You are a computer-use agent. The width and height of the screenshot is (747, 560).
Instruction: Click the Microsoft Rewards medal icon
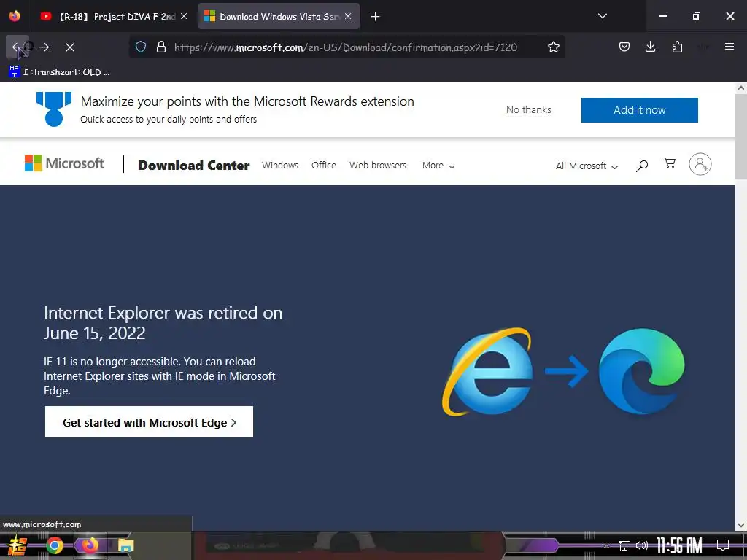pyautogui.click(x=54, y=109)
